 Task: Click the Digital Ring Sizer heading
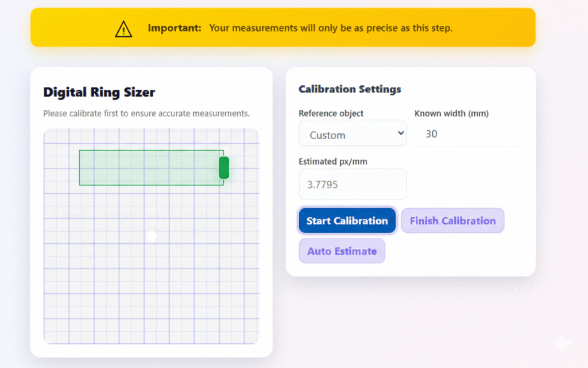coord(99,92)
